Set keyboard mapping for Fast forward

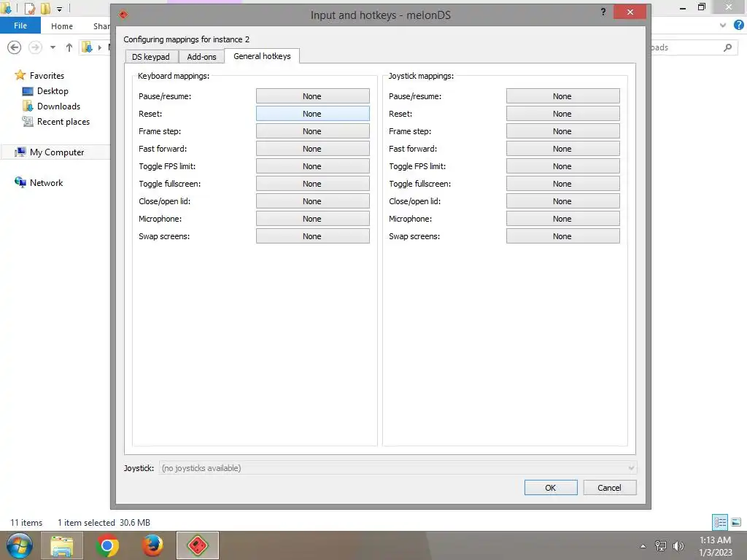point(312,149)
